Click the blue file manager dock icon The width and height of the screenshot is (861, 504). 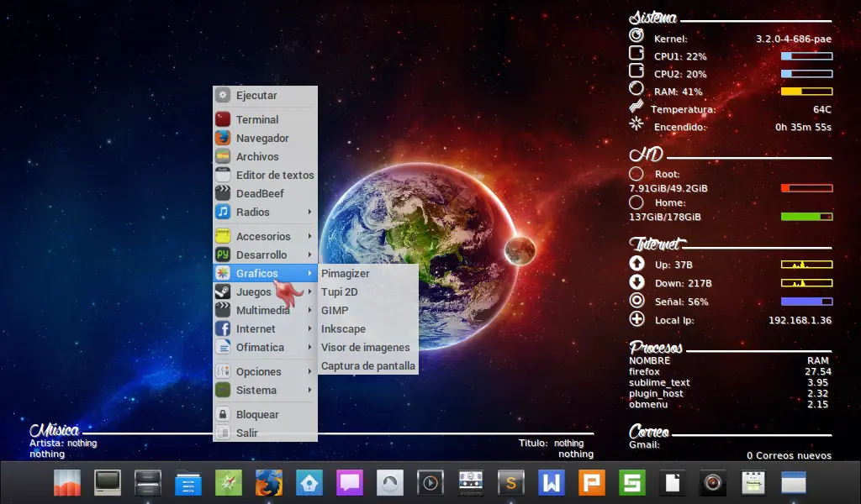(x=188, y=483)
